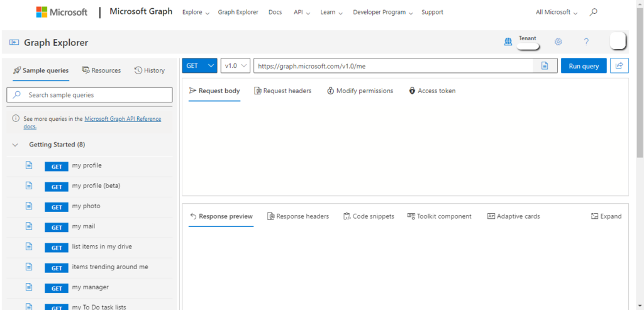Viewport: 644px width, 310px height.
Task: Click document icon beside my profile
Action: pyautogui.click(x=29, y=165)
